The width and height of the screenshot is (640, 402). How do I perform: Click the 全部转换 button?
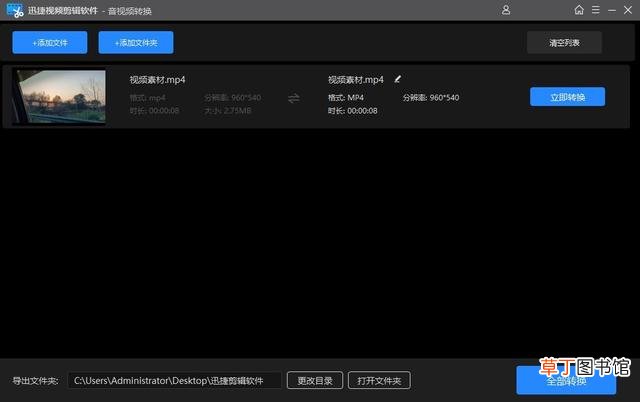coord(566,380)
